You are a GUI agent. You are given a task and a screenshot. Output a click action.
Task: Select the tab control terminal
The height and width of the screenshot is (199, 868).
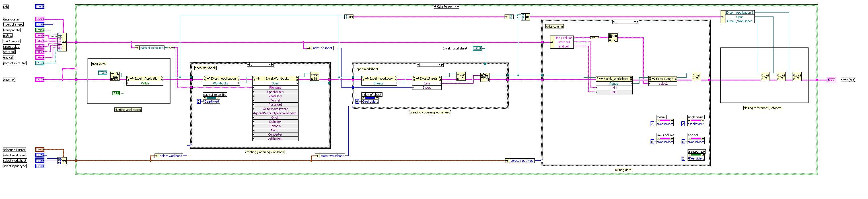pos(40,7)
